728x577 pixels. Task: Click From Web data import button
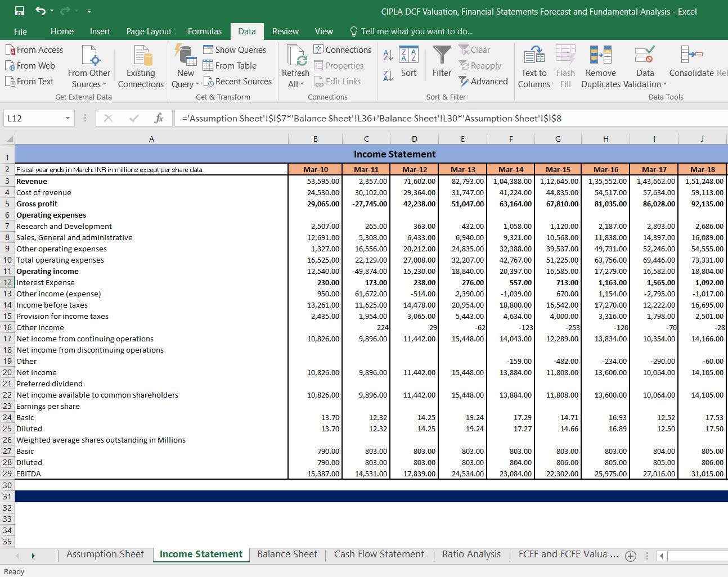point(30,66)
